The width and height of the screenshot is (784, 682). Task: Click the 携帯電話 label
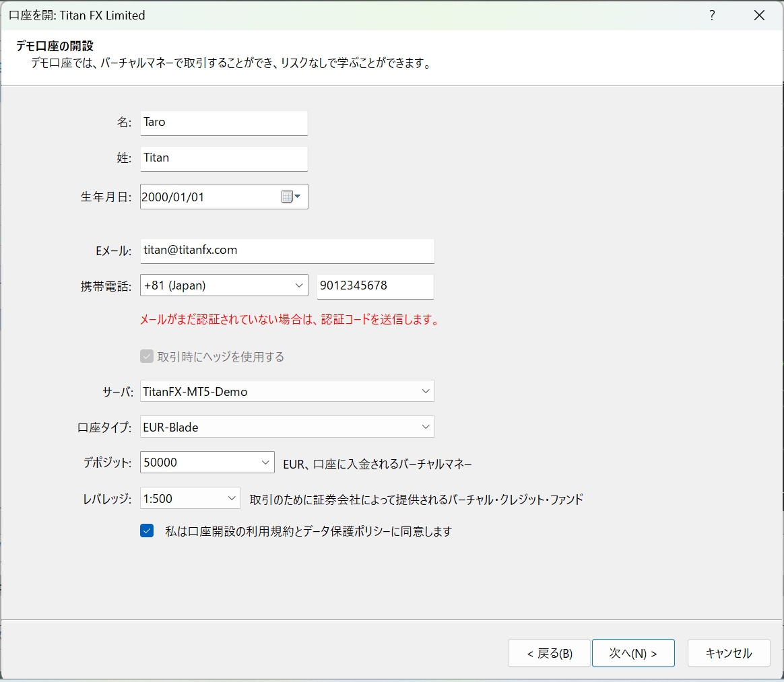click(106, 286)
